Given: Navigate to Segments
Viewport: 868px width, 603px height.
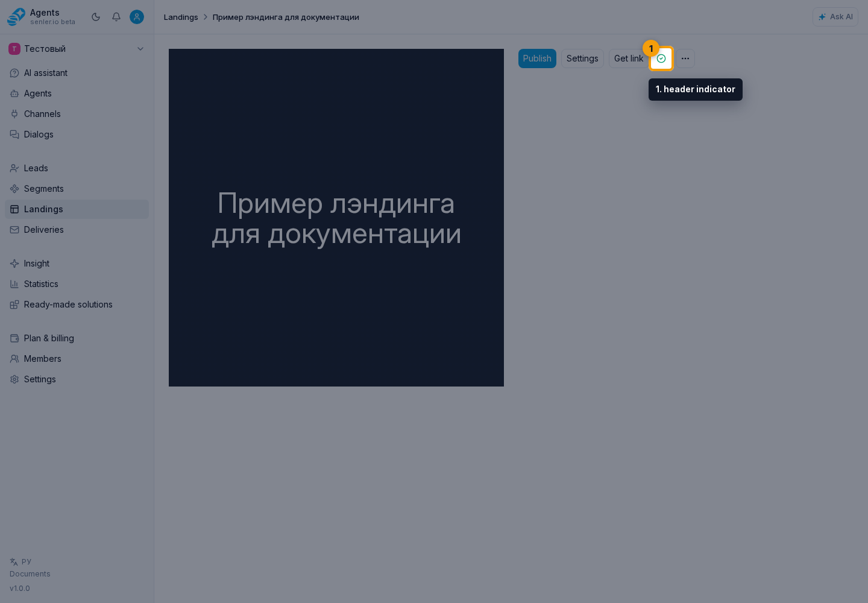Looking at the screenshot, I should click(77, 189).
